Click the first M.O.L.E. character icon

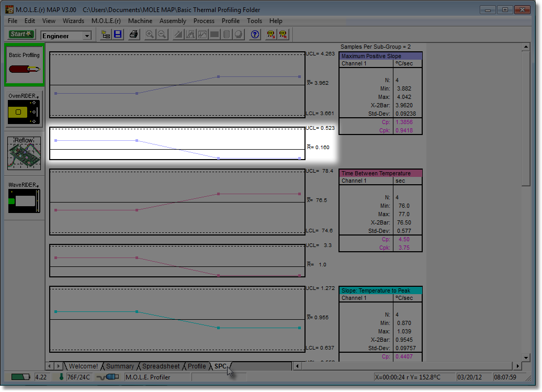[x=270, y=35]
